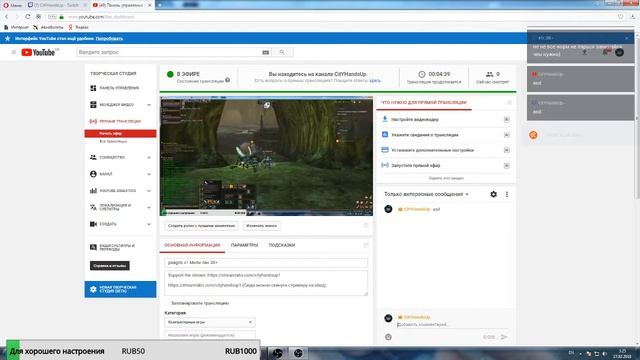Image resolution: width=640 pixels, height=360 pixels.
Task: Click the YouTube Analytics bar-chart icon
Action: (x=93, y=191)
